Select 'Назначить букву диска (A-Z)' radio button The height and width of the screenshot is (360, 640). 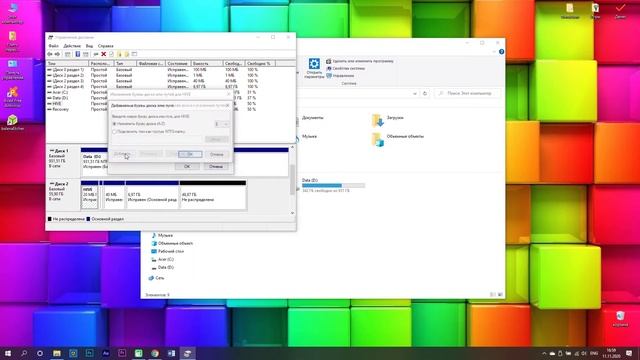click(x=114, y=124)
